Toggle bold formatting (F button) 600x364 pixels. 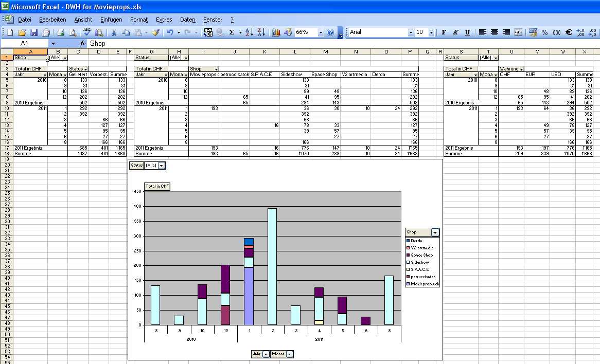pyautogui.click(x=444, y=32)
